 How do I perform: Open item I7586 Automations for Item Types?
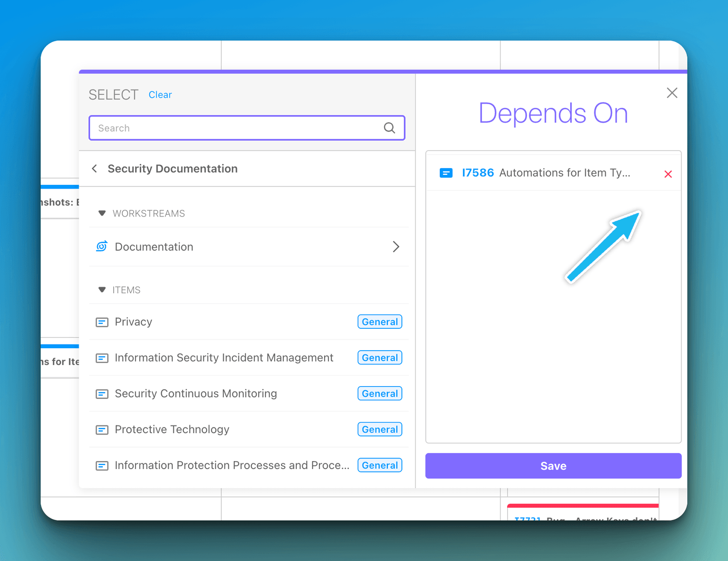click(545, 173)
